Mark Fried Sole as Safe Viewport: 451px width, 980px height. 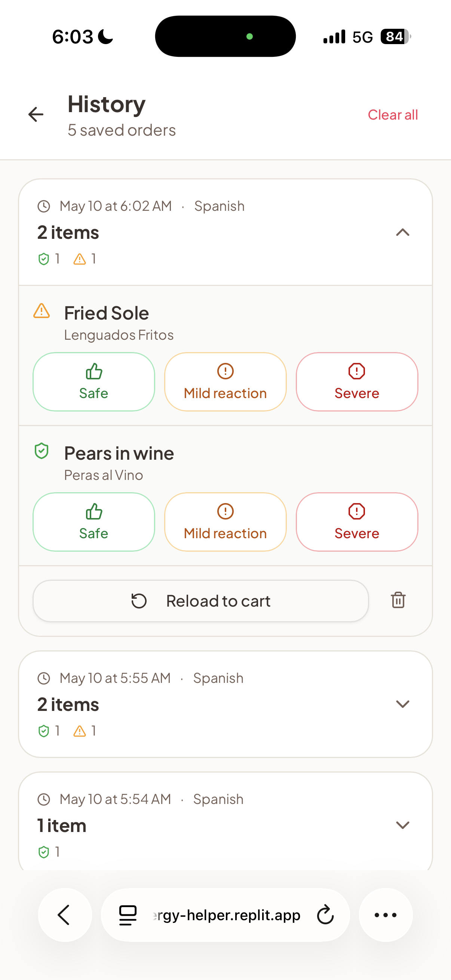(94, 382)
